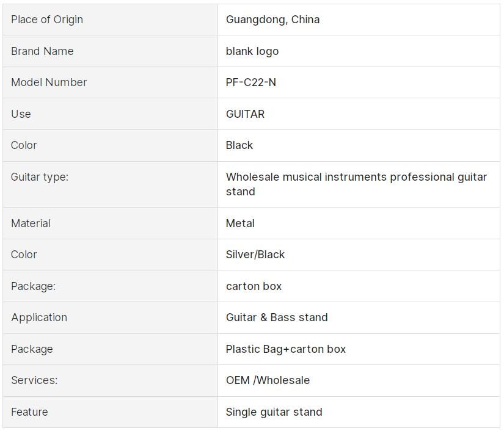Select model number value "PF-C22-N"

(251, 82)
